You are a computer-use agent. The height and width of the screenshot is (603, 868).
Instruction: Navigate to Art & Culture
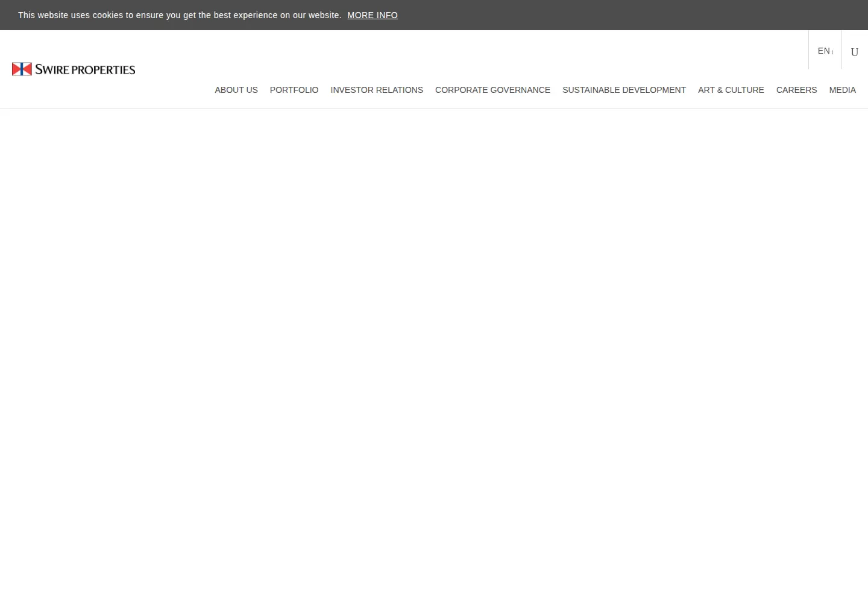[731, 90]
